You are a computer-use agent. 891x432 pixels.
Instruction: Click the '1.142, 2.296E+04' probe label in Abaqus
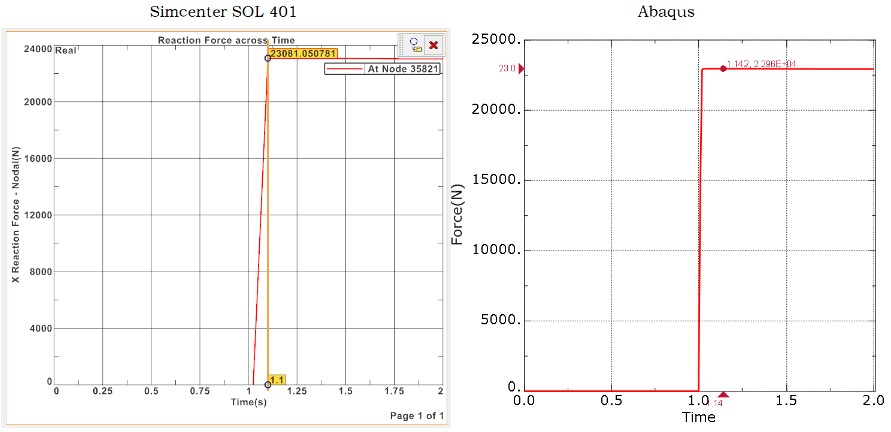[x=760, y=64]
